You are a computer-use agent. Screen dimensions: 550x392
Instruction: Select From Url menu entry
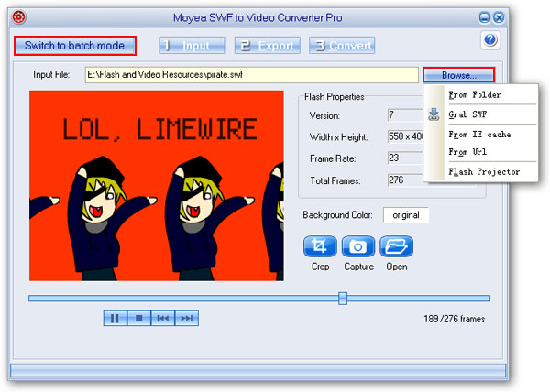pyautogui.click(x=467, y=152)
